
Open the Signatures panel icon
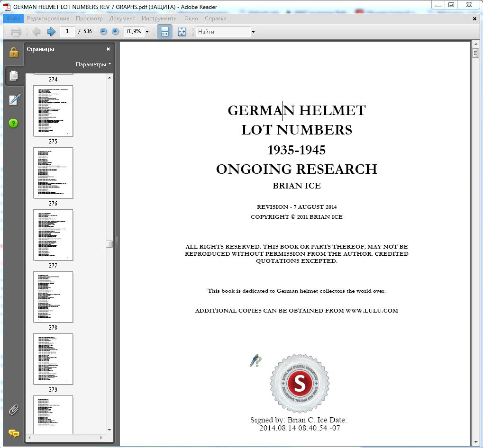coord(14,100)
